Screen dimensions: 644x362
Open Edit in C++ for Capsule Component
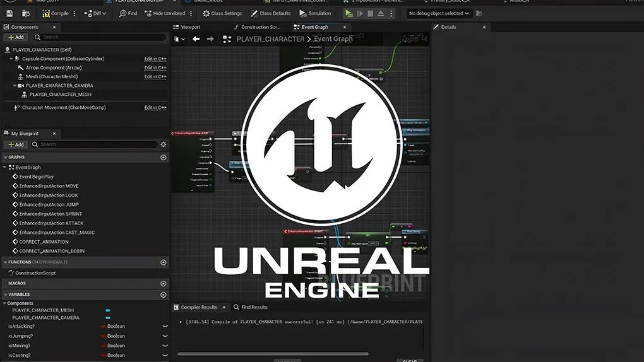155,59
